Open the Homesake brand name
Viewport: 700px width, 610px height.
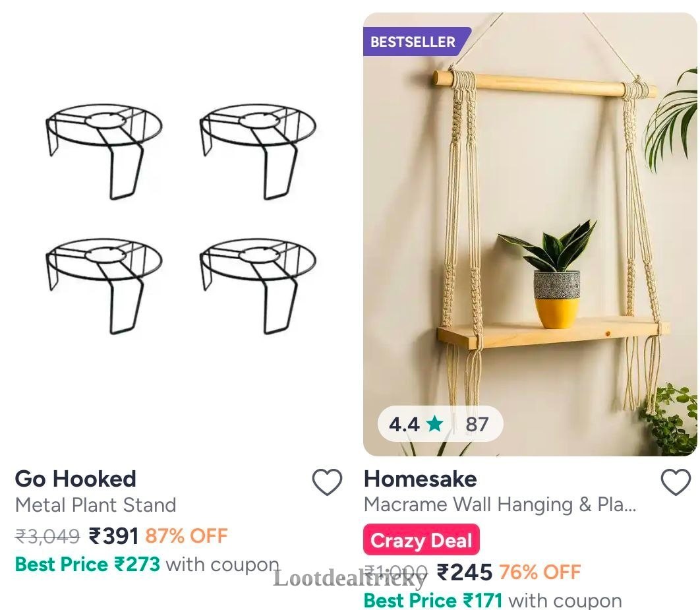pos(420,479)
